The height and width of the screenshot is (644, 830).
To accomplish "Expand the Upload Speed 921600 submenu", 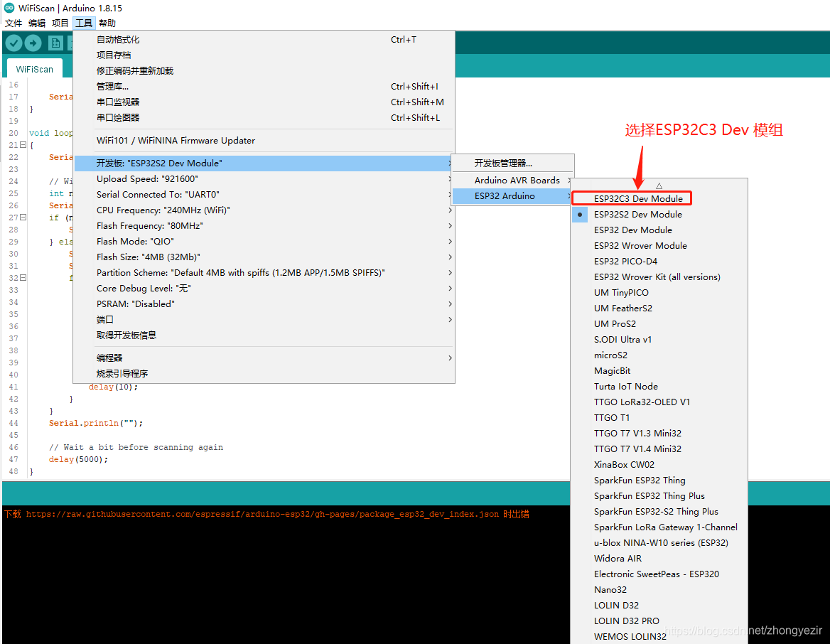I will pos(264,179).
